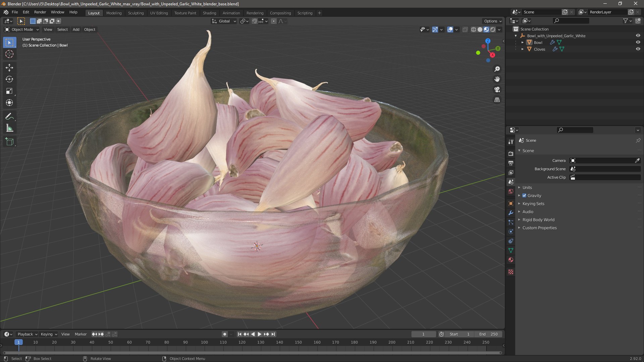Open Texture properties checker tab

click(511, 272)
